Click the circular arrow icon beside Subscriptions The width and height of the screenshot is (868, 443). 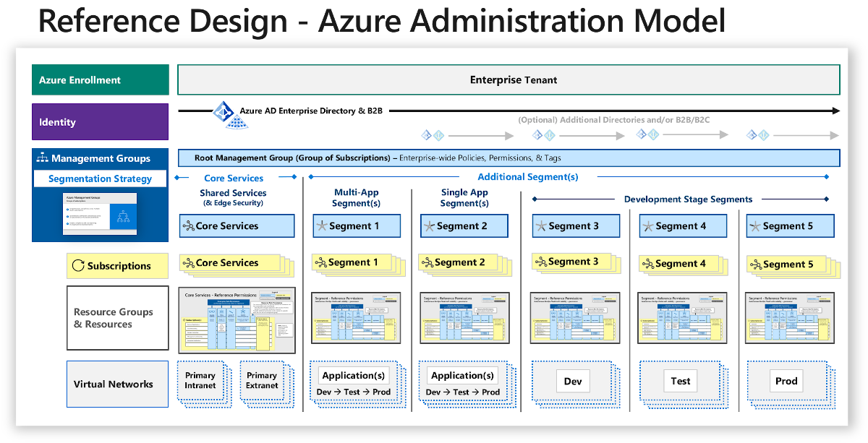(78, 266)
